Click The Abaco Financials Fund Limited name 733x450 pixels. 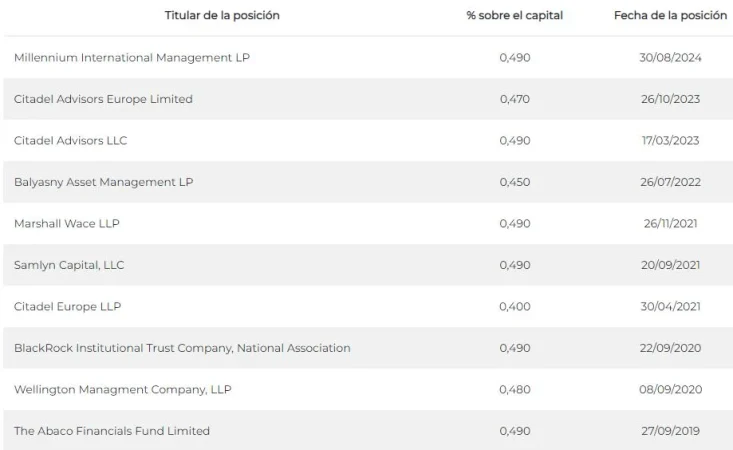pos(112,431)
